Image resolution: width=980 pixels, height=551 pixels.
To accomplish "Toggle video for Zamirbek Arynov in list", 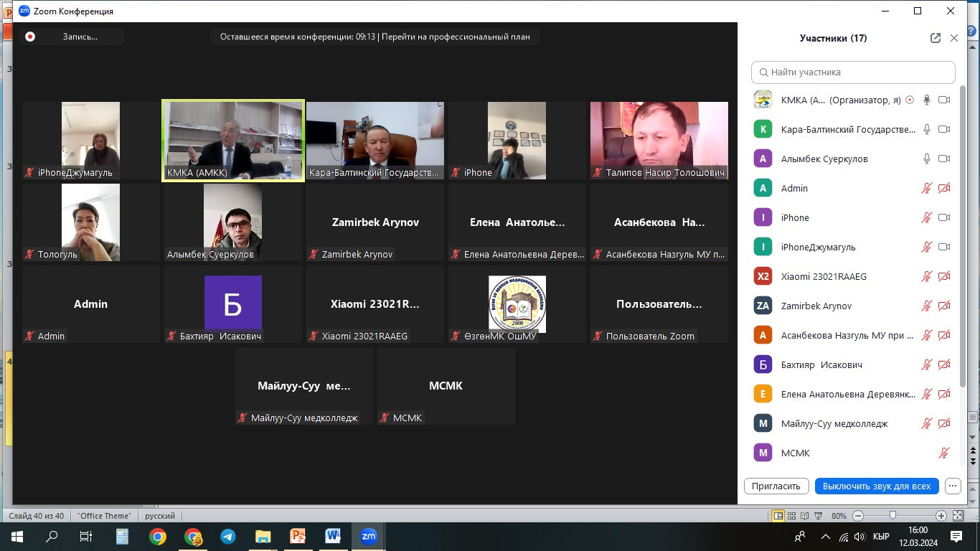I will [x=944, y=306].
